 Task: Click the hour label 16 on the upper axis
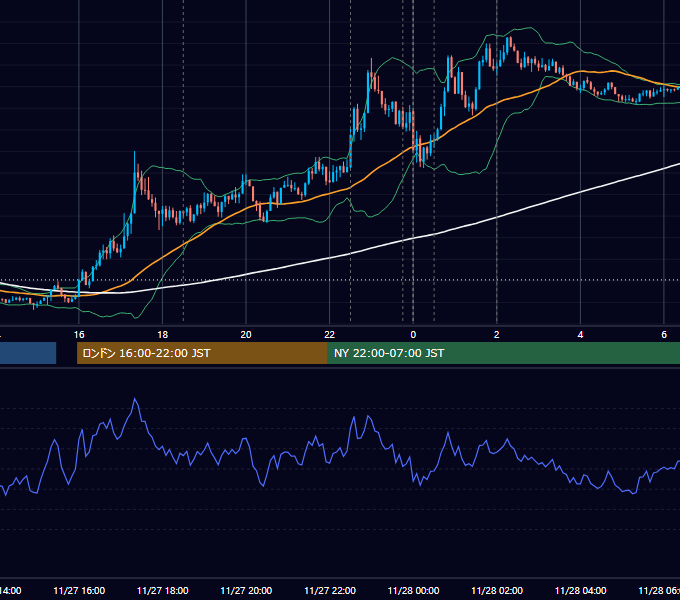click(x=79, y=335)
